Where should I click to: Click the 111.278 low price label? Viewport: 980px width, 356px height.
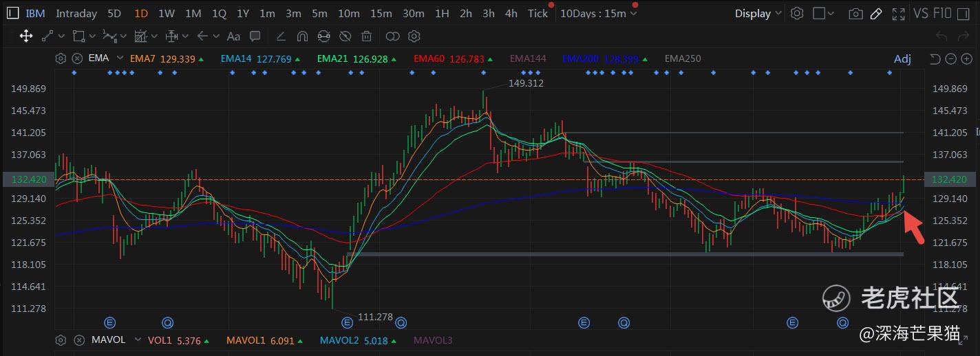coord(375,317)
